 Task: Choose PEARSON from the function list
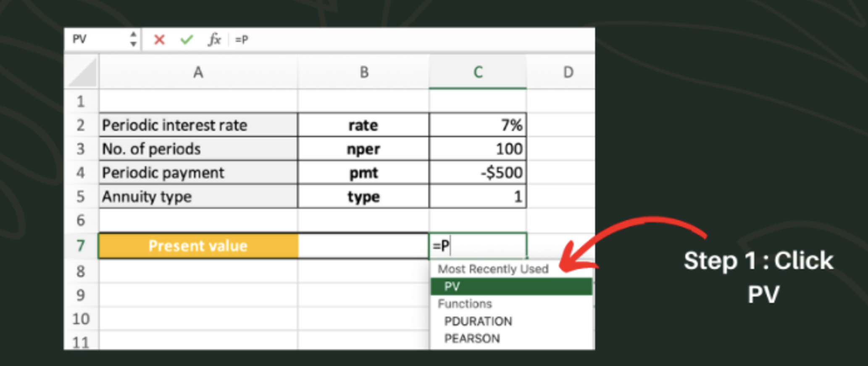(511, 339)
